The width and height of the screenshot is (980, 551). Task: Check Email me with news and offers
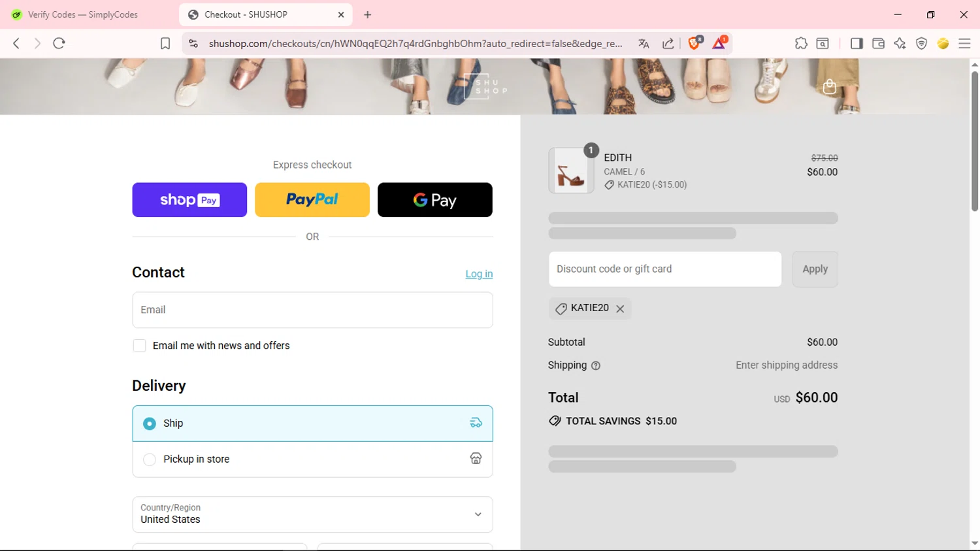point(139,346)
